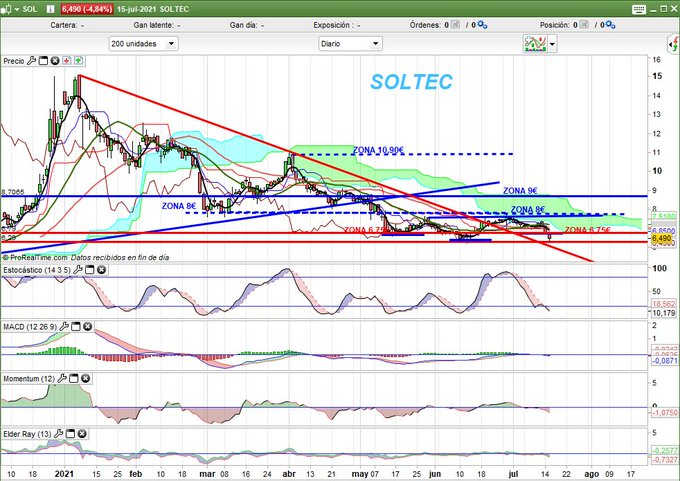680x481 pixels.
Task: Maximize the Elder Ray panel
Action: [x=70, y=434]
